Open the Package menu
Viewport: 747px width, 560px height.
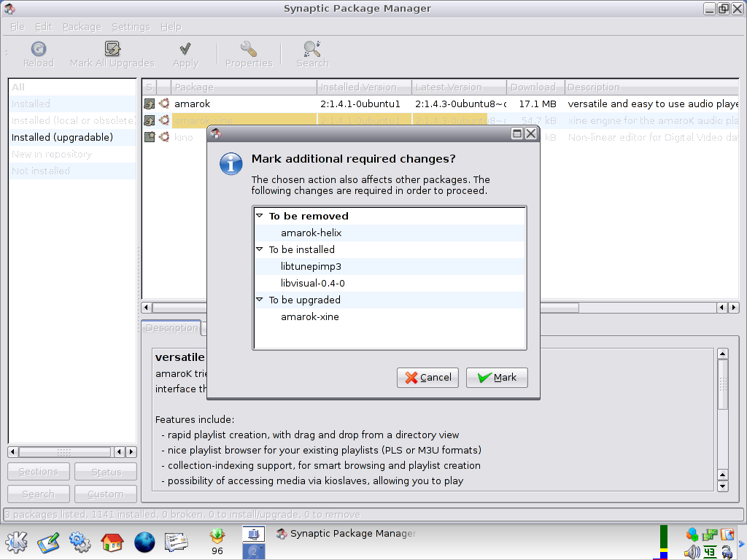82,27
